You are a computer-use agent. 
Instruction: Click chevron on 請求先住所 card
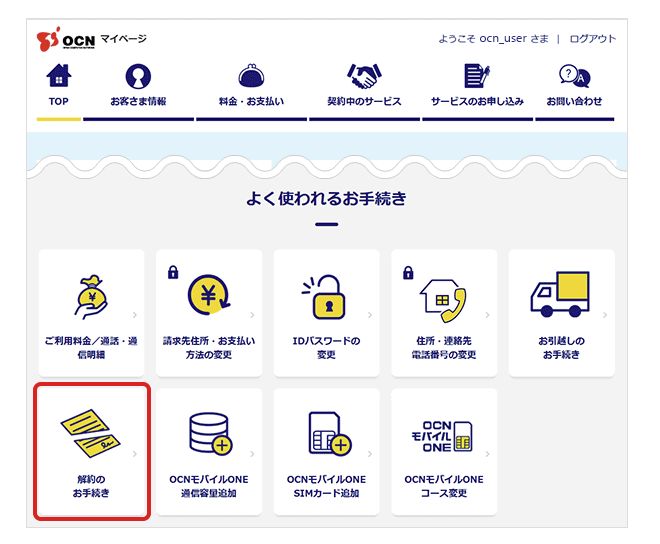click(x=252, y=315)
